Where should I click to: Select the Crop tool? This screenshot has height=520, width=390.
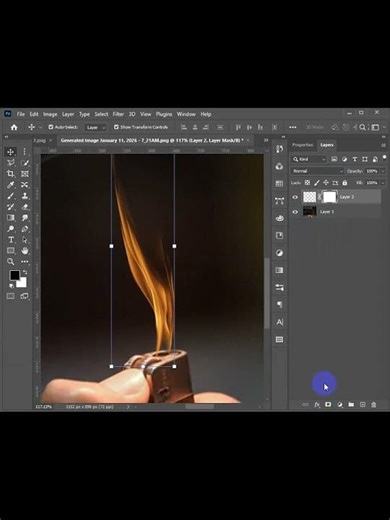click(x=11, y=174)
